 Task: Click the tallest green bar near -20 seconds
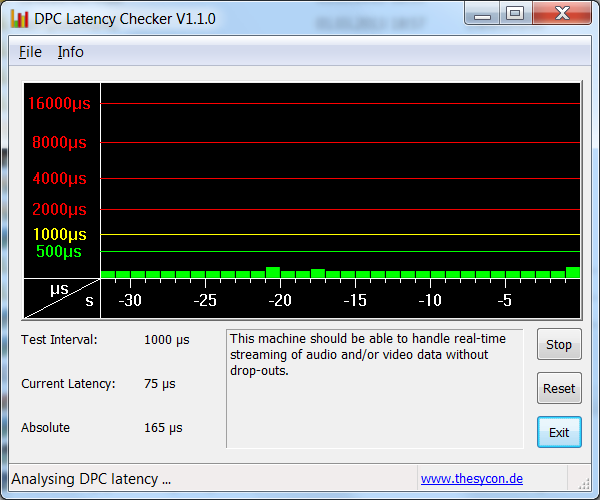[x=273, y=272]
